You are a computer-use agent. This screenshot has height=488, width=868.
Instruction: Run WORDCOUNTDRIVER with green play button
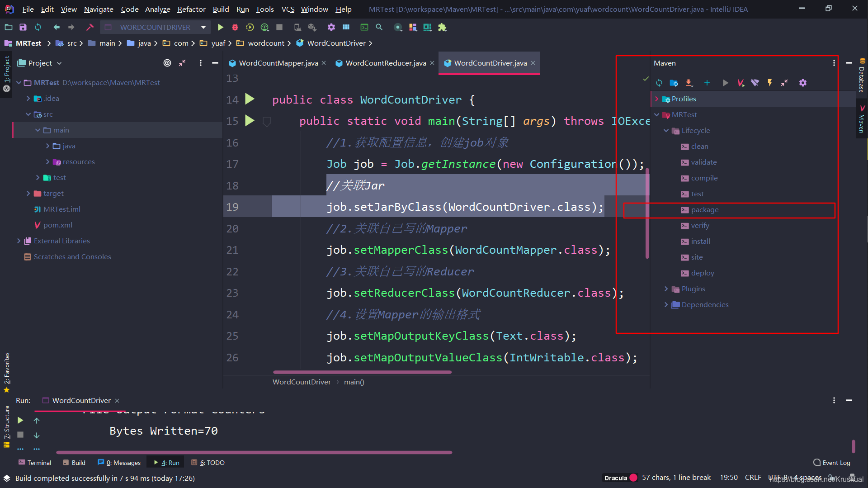click(220, 27)
